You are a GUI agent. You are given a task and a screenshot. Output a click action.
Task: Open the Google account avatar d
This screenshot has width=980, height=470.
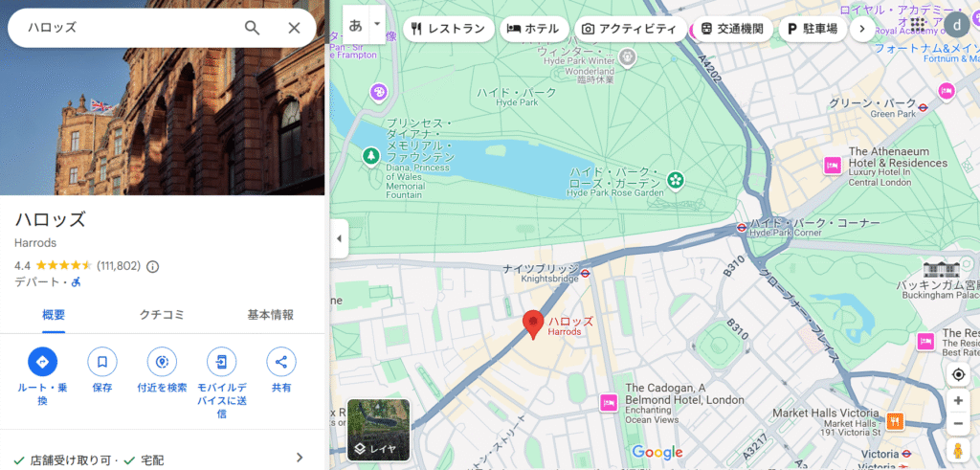click(956, 25)
